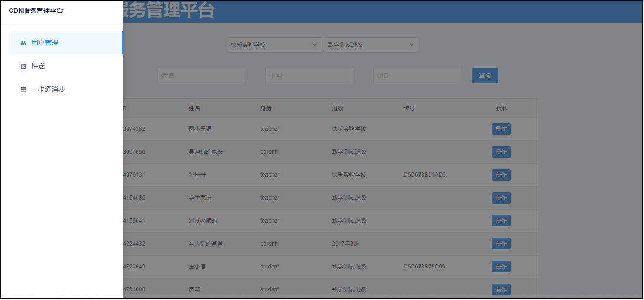
Task: Click 操作 button for 王小信
Action: 501,267
